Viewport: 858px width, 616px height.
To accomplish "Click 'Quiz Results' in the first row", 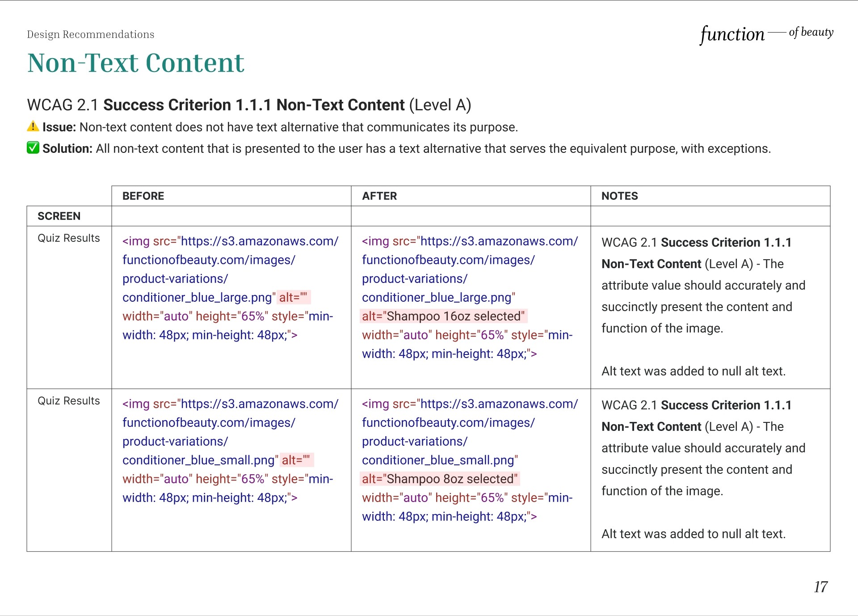I will point(69,238).
